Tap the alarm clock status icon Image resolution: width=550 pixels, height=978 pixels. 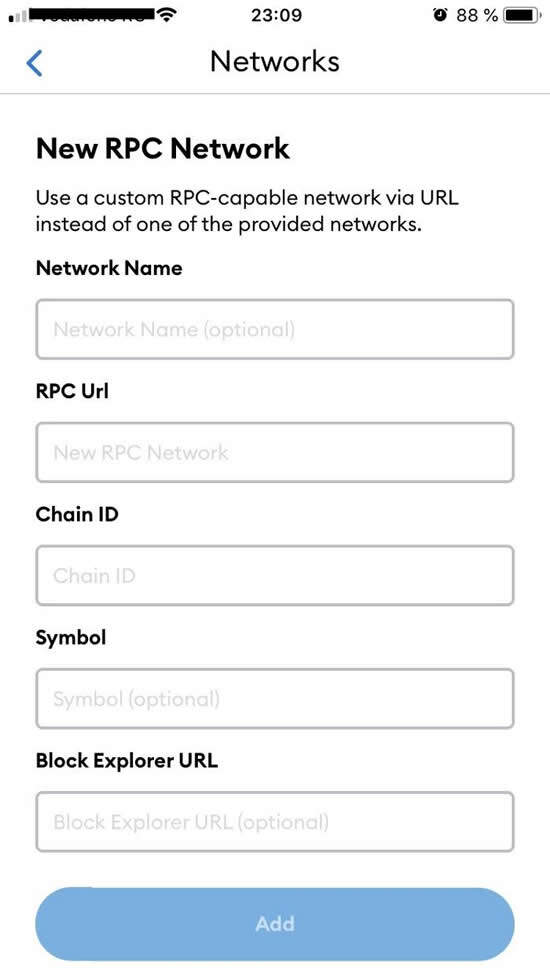(x=441, y=16)
